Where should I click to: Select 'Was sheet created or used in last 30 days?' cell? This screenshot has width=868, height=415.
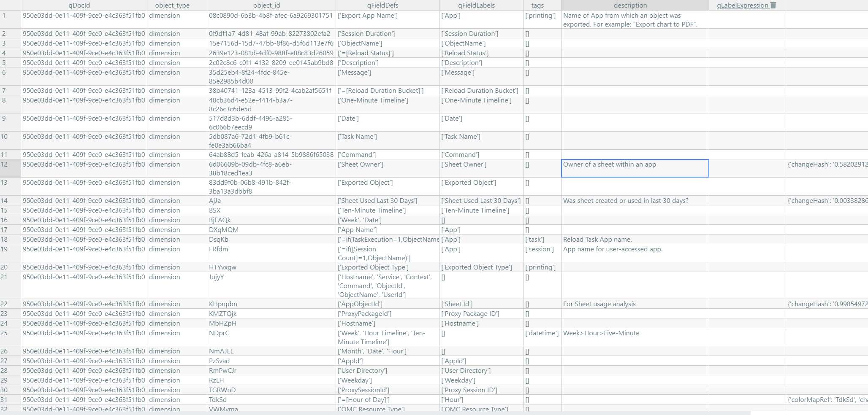coord(635,200)
